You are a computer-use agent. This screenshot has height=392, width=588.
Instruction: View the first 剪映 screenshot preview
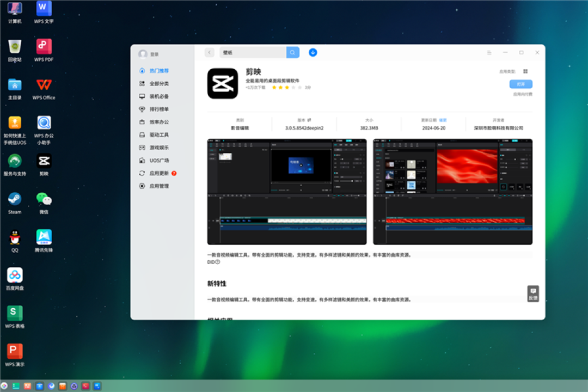(287, 191)
